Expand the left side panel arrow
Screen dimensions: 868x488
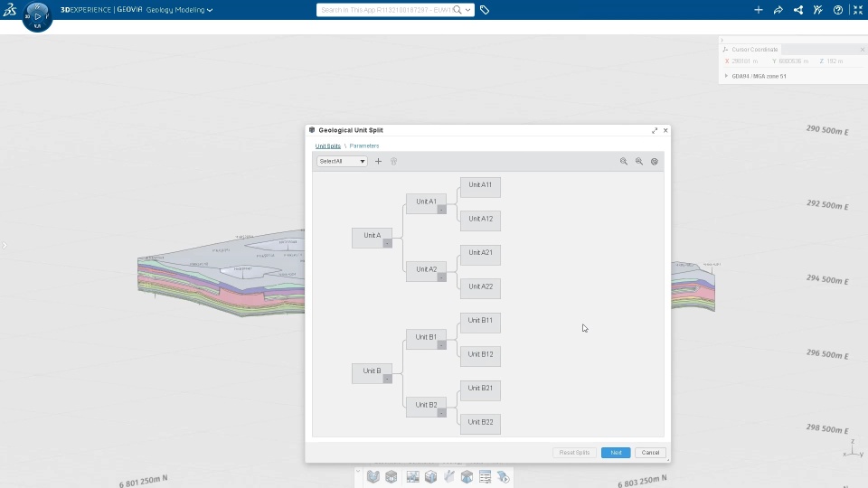pos(5,245)
